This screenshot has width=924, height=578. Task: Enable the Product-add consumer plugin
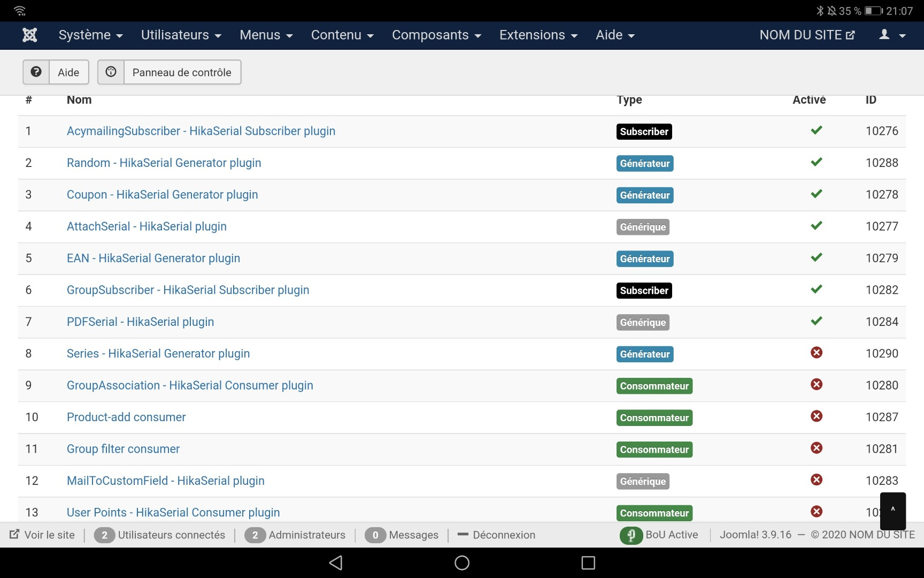point(817,416)
